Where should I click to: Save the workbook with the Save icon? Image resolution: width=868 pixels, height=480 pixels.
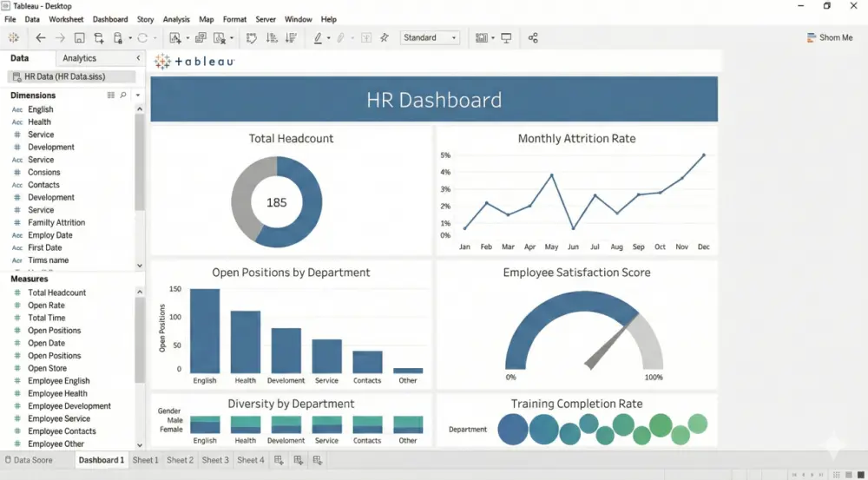[79, 37]
